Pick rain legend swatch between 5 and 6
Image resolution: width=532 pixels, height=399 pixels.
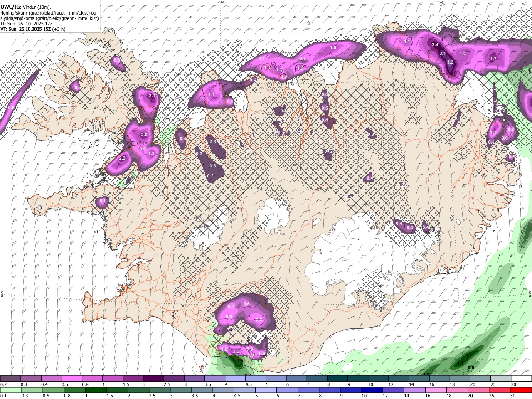266,390
